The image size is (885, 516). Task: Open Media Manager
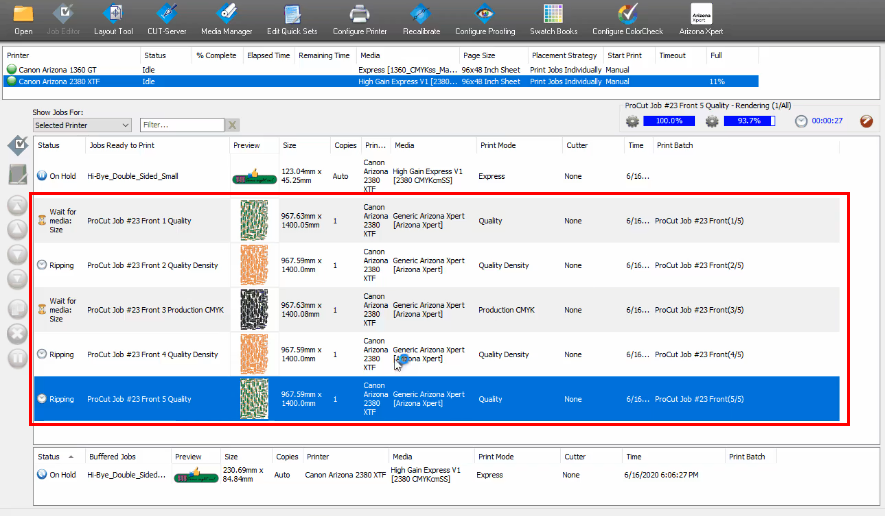tap(228, 17)
